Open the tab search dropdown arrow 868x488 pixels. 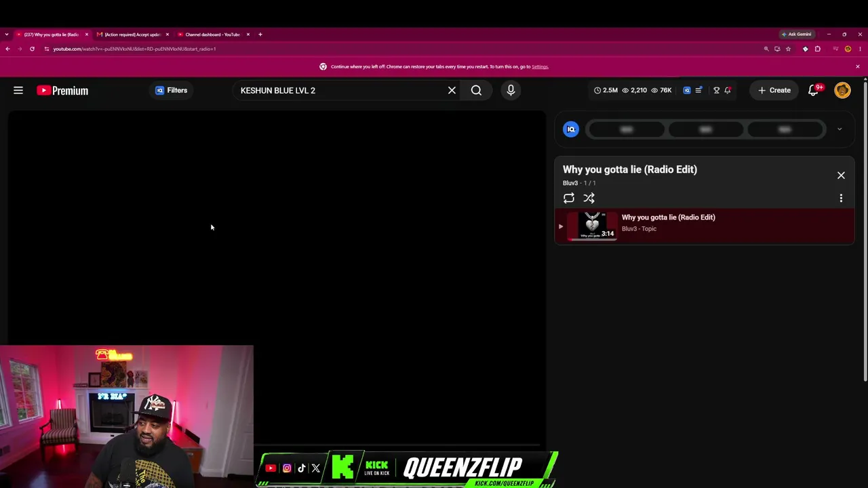pyautogui.click(x=6, y=35)
